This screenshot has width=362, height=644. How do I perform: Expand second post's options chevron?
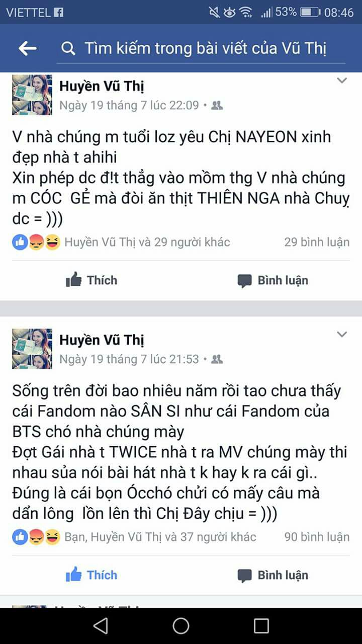pos(342,335)
